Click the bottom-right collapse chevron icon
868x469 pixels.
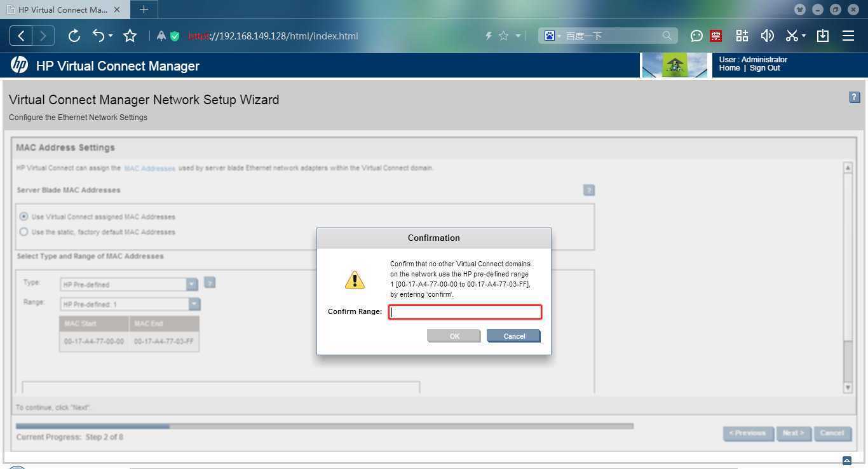[846, 461]
